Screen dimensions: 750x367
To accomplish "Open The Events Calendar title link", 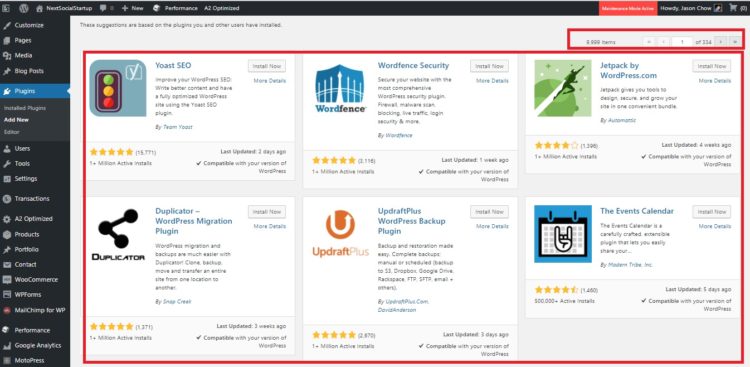I will click(x=637, y=211).
